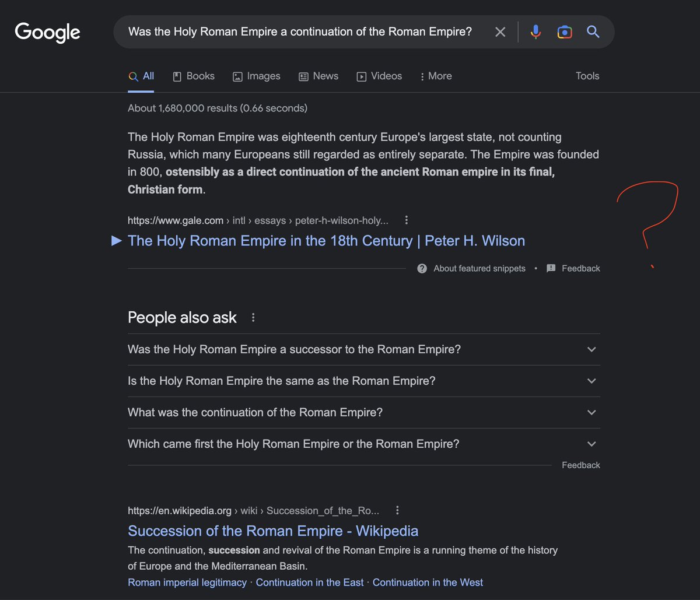Open options menu beside the Wikipedia URL

pos(397,511)
